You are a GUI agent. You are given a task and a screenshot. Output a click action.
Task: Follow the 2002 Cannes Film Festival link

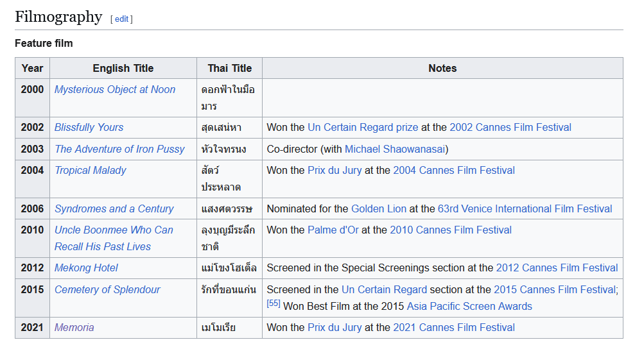[510, 127]
